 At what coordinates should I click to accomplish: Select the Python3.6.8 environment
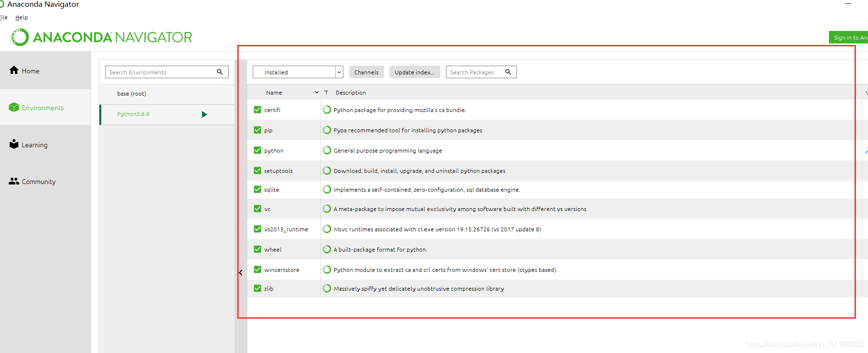pos(167,114)
